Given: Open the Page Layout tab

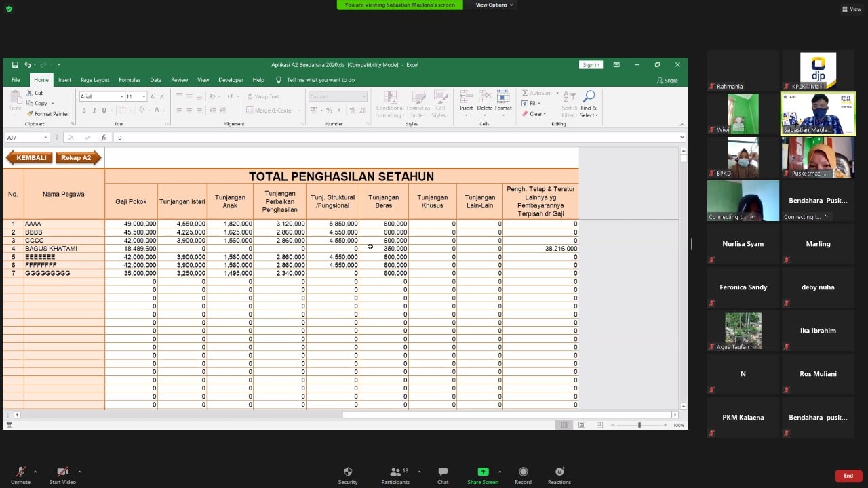Looking at the screenshot, I should (95, 80).
